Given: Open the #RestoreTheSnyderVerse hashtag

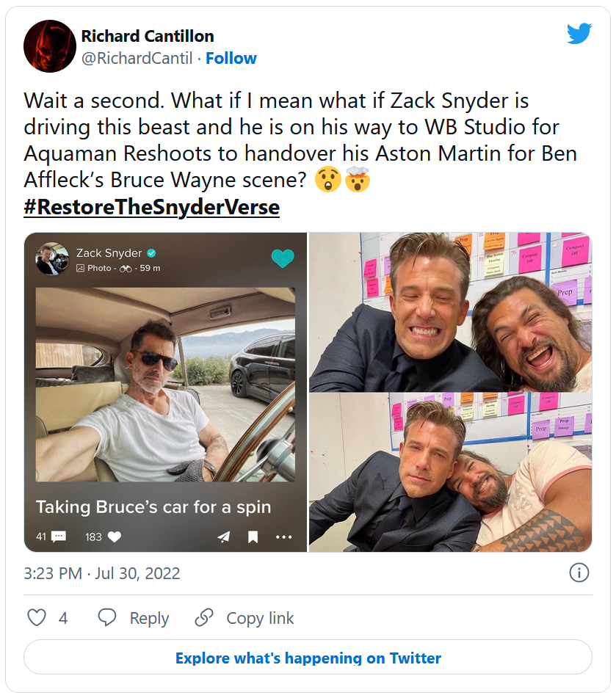Looking at the screenshot, I should pyautogui.click(x=151, y=207).
